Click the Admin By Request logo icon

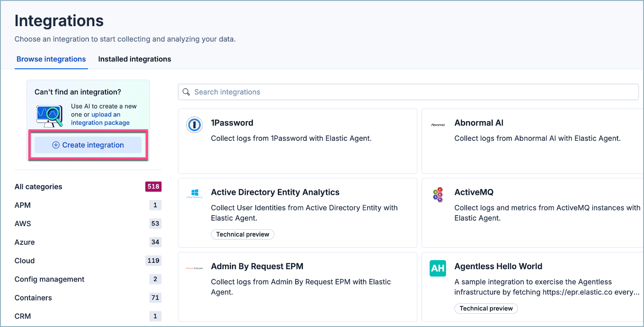tap(194, 268)
